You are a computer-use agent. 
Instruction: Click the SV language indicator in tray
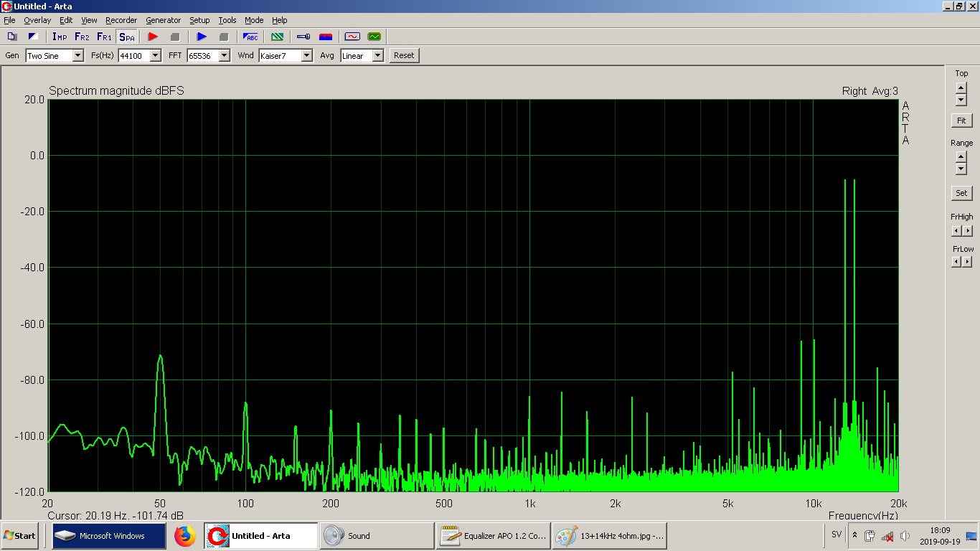click(837, 535)
